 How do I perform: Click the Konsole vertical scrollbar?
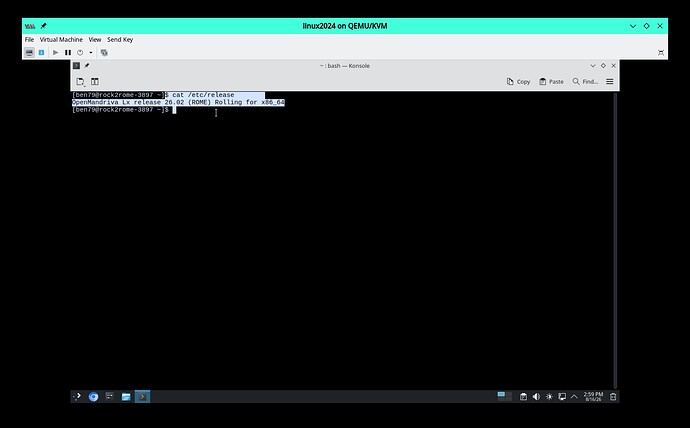tap(615, 240)
